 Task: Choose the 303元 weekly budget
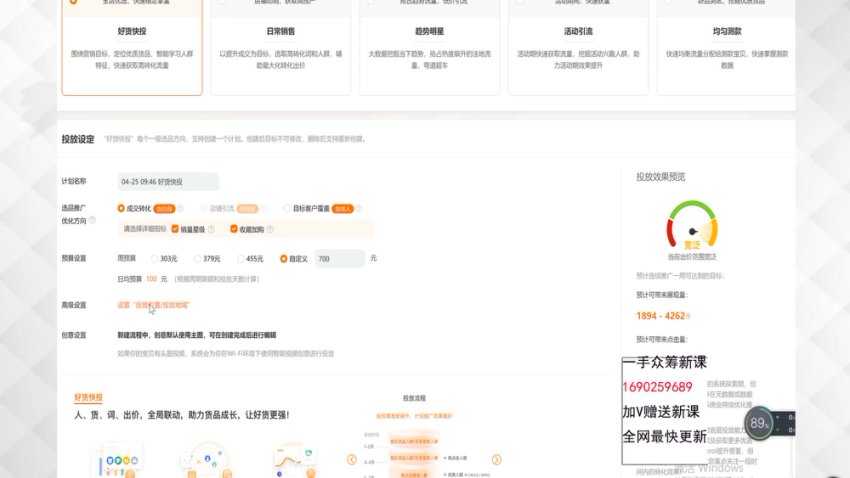pos(151,258)
